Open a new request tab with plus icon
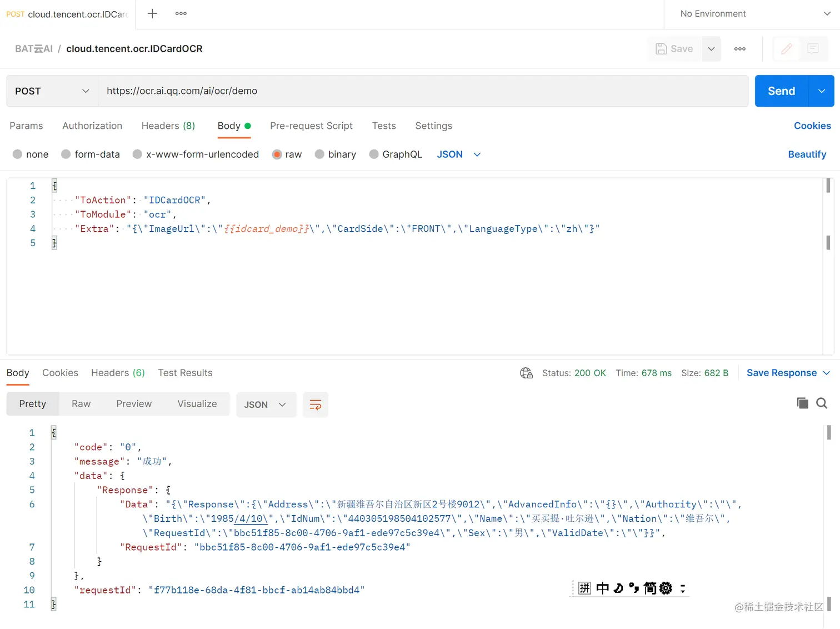Image resolution: width=840 pixels, height=629 pixels. (x=152, y=13)
